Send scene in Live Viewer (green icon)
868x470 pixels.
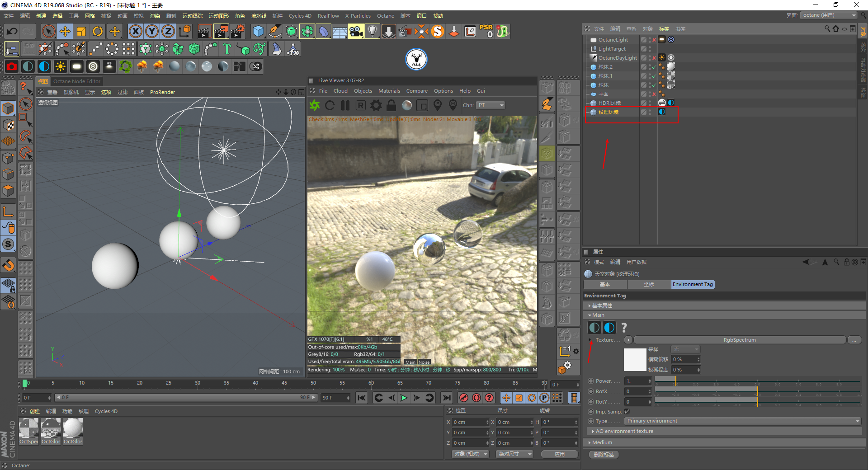[315, 105]
